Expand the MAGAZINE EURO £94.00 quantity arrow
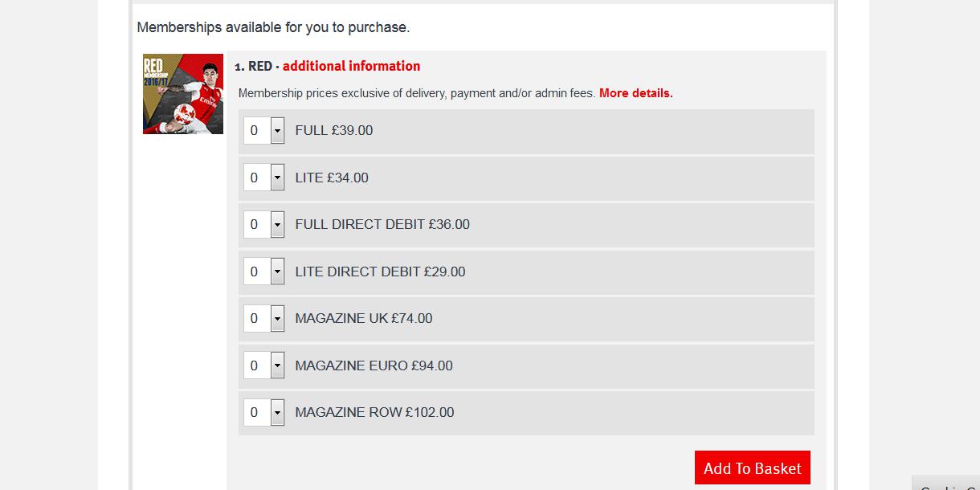Screen dimensions: 980x490 [x=277, y=365]
